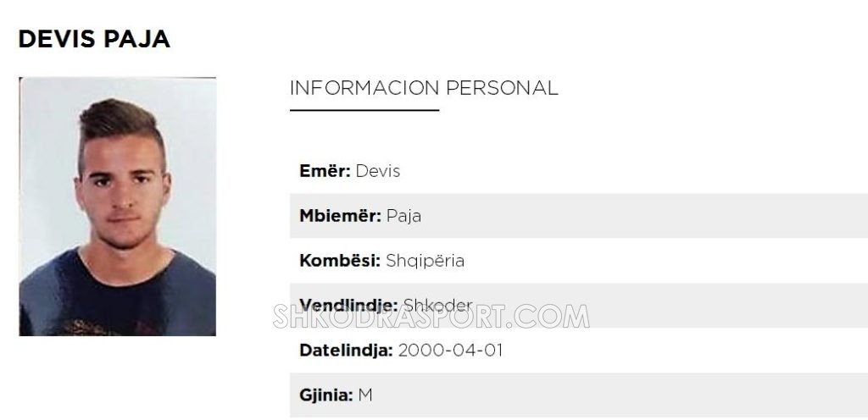Click the player portrait photo

tap(117, 206)
